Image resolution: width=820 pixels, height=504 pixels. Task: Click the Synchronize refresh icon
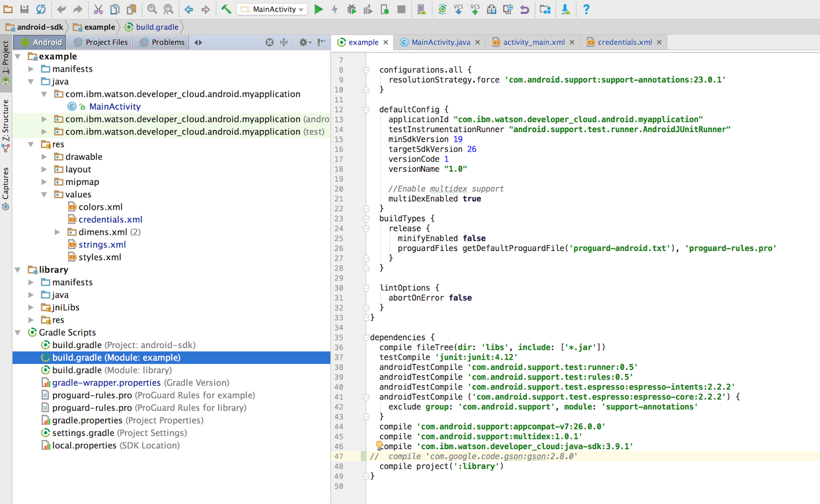(x=41, y=9)
